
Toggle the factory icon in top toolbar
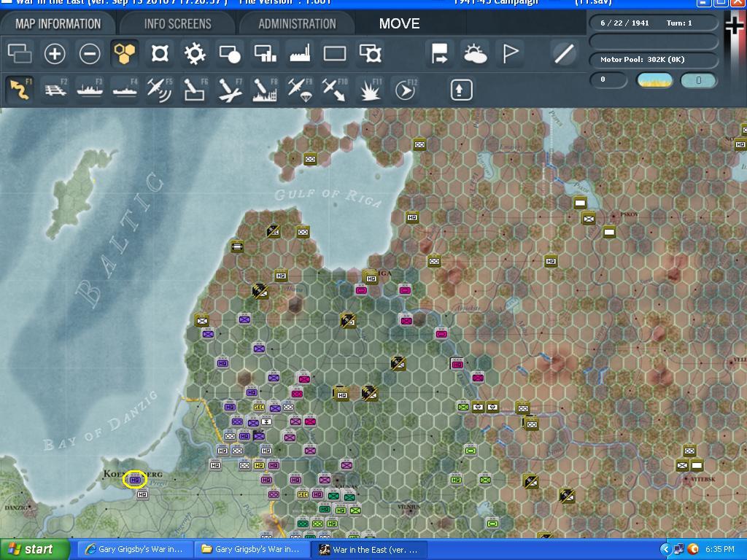[x=300, y=52]
